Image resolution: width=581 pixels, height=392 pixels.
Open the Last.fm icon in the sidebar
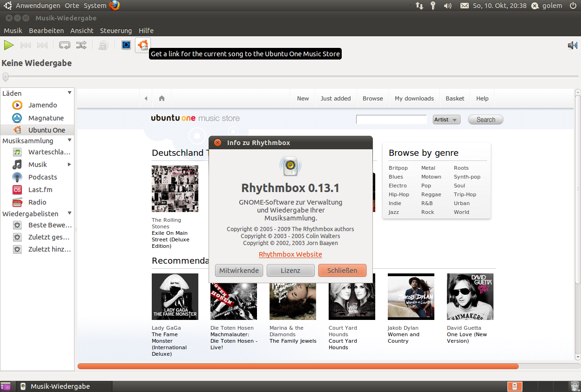click(17, 190)
